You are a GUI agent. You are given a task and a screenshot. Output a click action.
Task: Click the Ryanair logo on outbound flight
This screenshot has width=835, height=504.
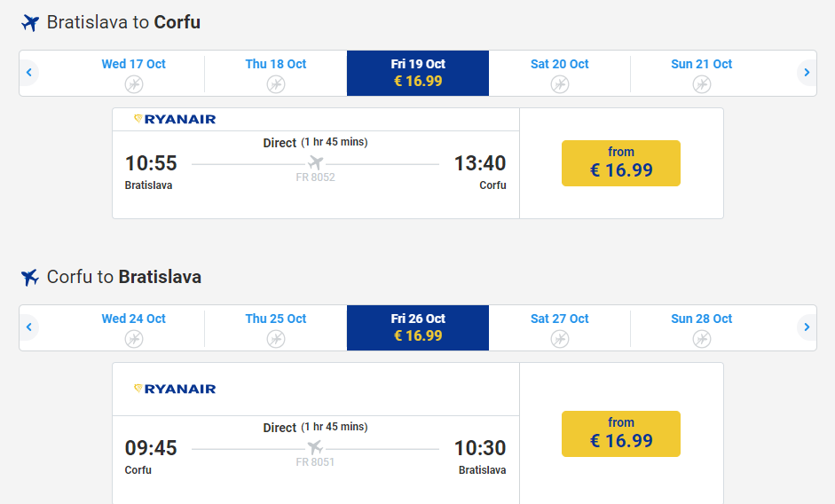[175, 119]
